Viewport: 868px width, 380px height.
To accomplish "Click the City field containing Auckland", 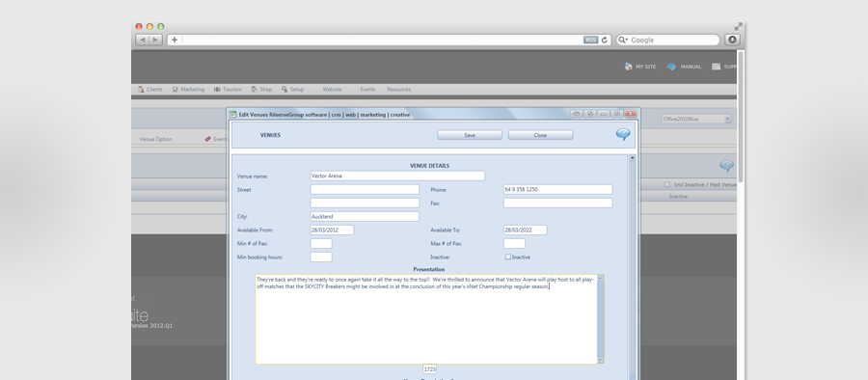I will [x=365, y=217].
